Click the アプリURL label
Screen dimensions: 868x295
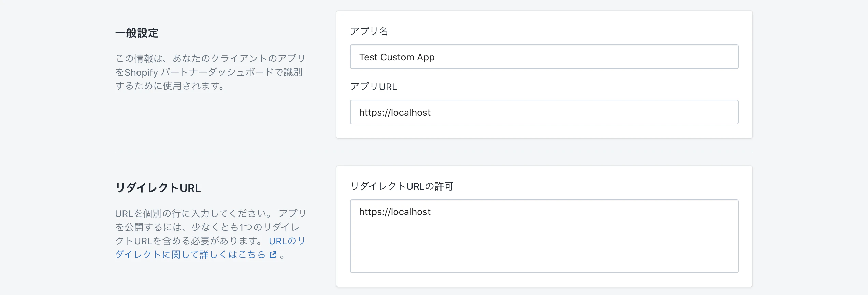click(x=374, y=87)
